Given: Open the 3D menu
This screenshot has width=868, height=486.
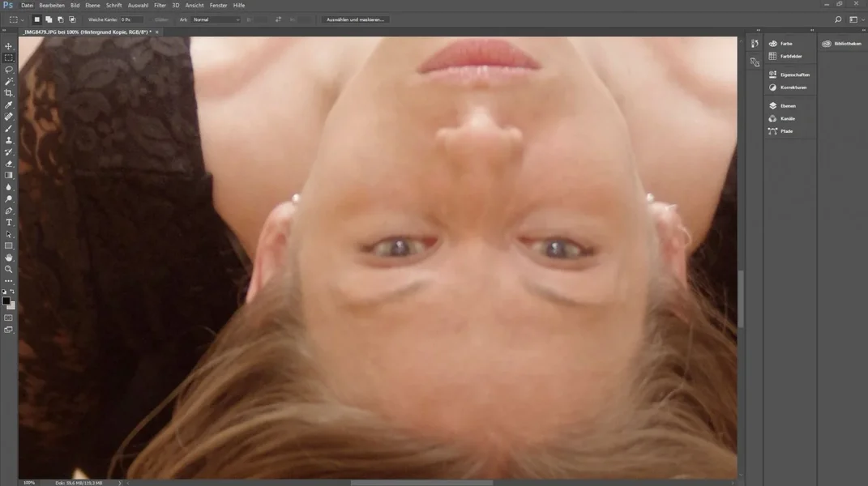Looking at the screenshot, I should [176, 6].
